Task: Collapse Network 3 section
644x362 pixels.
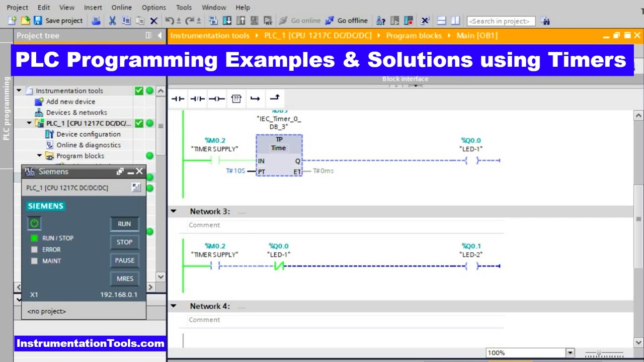Action: coord(174,211)
